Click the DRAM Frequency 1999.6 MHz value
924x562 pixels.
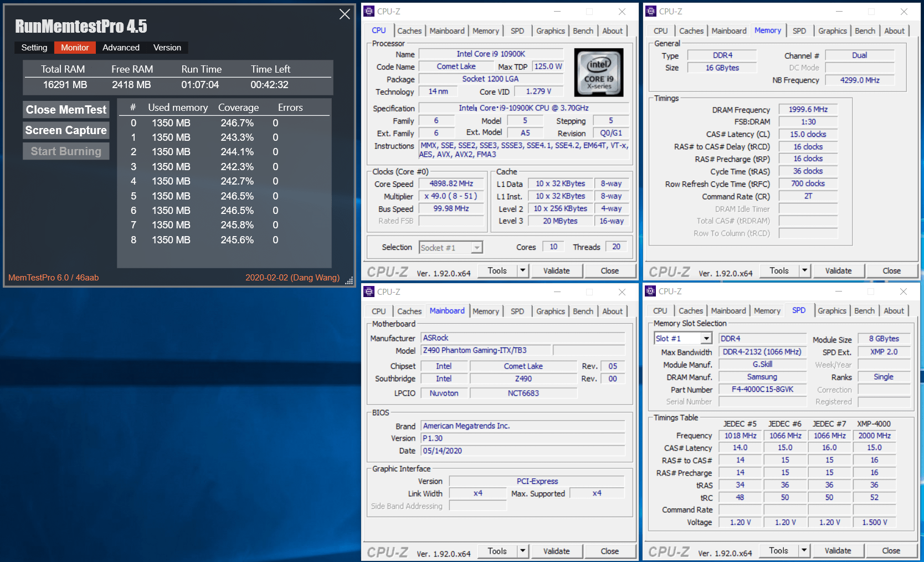[x=808, y=109]
